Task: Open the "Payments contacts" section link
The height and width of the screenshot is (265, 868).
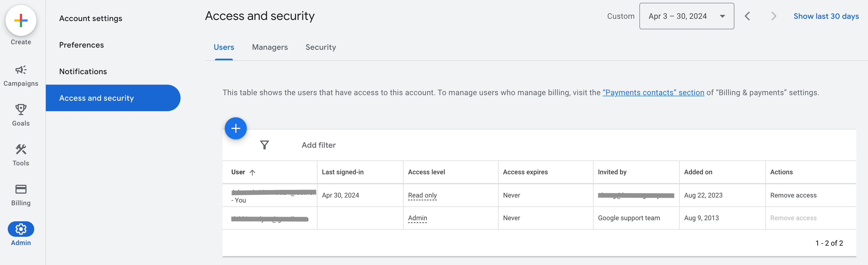Action: [x=653, y=92]
